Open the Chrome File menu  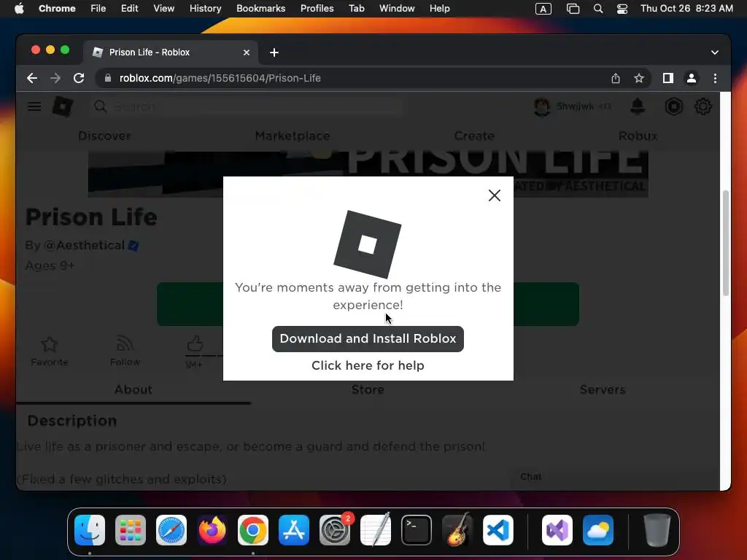(98, 8)
